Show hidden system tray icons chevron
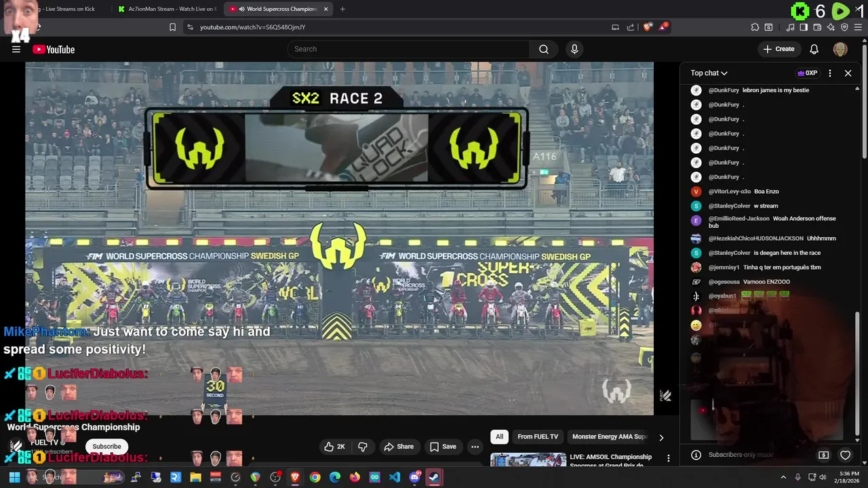868x488 pixels. point(783,477)
